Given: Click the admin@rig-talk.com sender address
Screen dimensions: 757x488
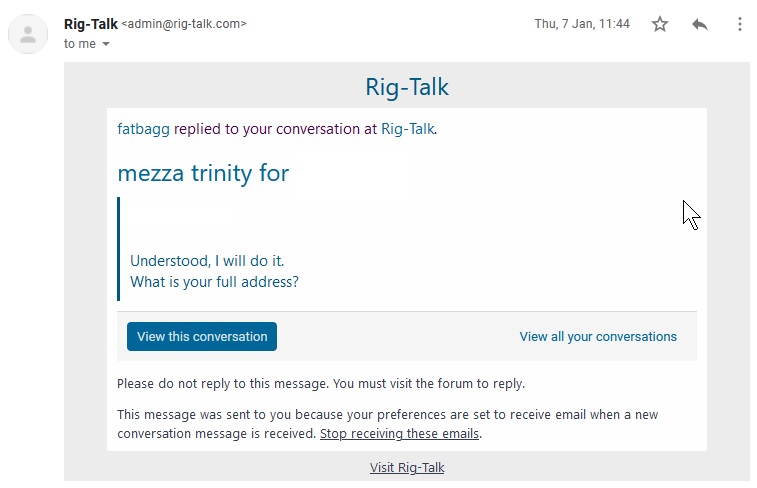Looking at the screenshot, I should (184, 24).
